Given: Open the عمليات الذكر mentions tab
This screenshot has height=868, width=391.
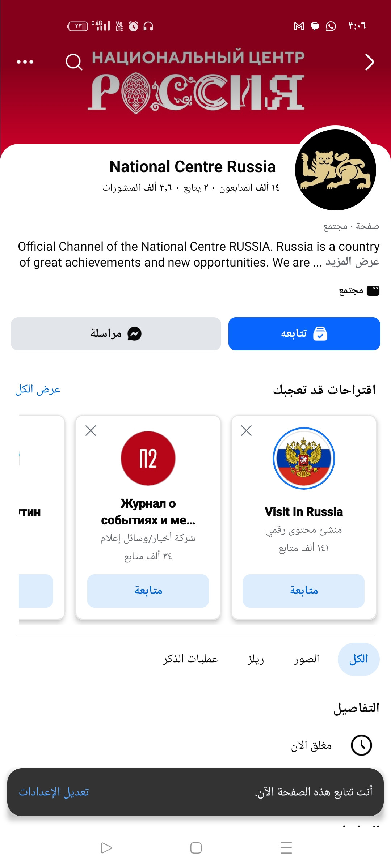Looking at the screenshot, I should point(190,659).
